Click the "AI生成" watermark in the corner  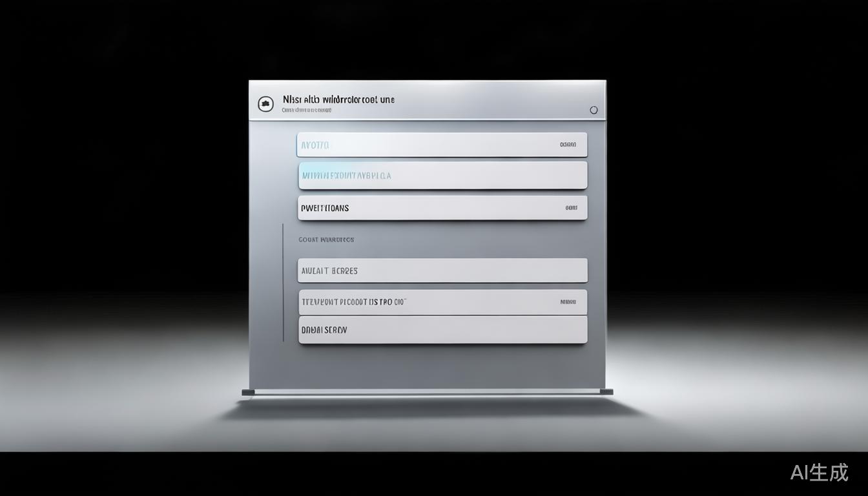tap(819, 472)
